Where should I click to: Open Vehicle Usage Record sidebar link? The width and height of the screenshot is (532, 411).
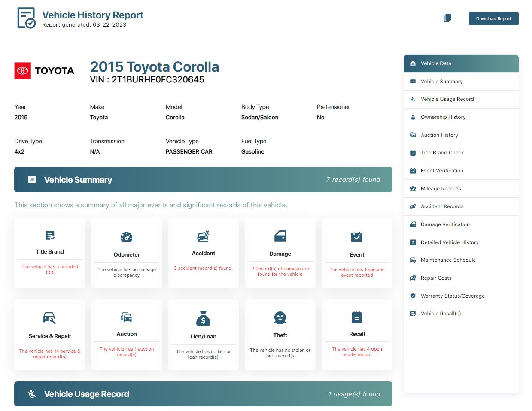point(461,99)
